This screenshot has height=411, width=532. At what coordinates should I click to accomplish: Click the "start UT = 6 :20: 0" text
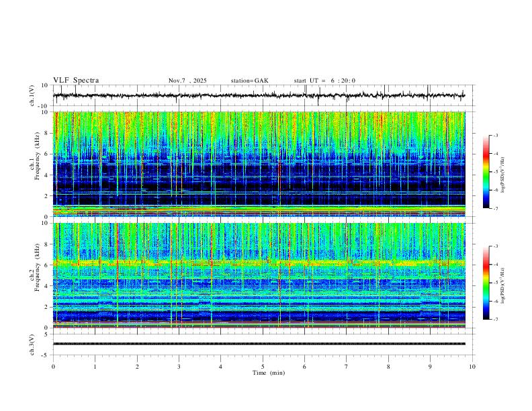click(324, 81)
